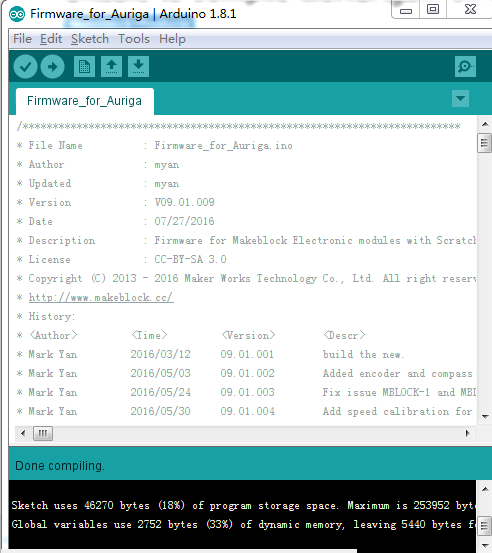Viewport: 492px width, 553px height.
Task: Open the Help menu
Action: (x=172, y=39)
